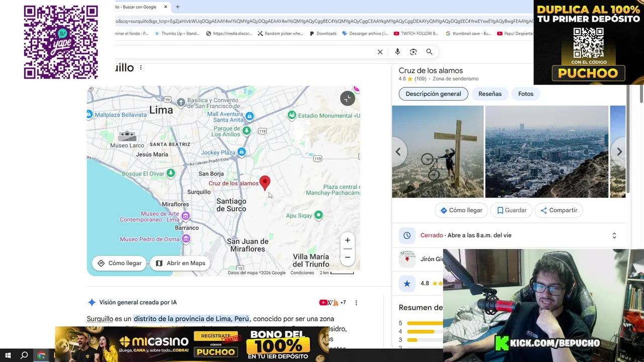Expand opening hours dropdown arrows

(614, 235)
